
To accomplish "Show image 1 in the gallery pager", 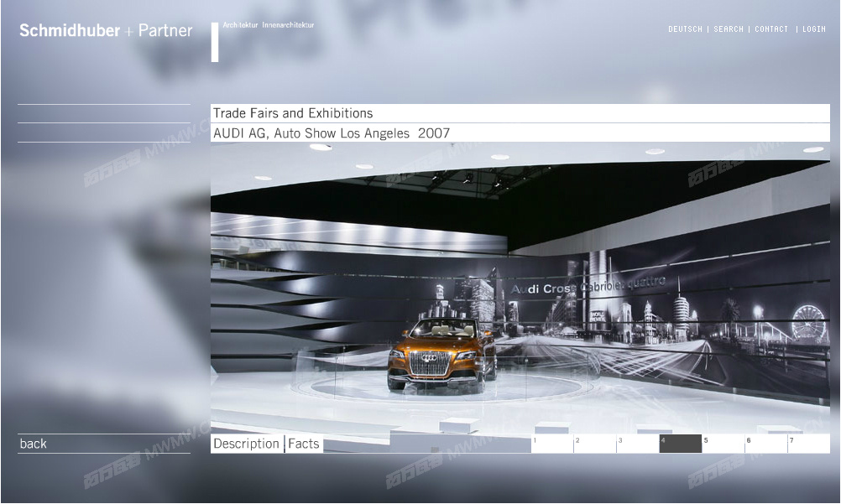I will pyautogui.click(x=552, y=444).
